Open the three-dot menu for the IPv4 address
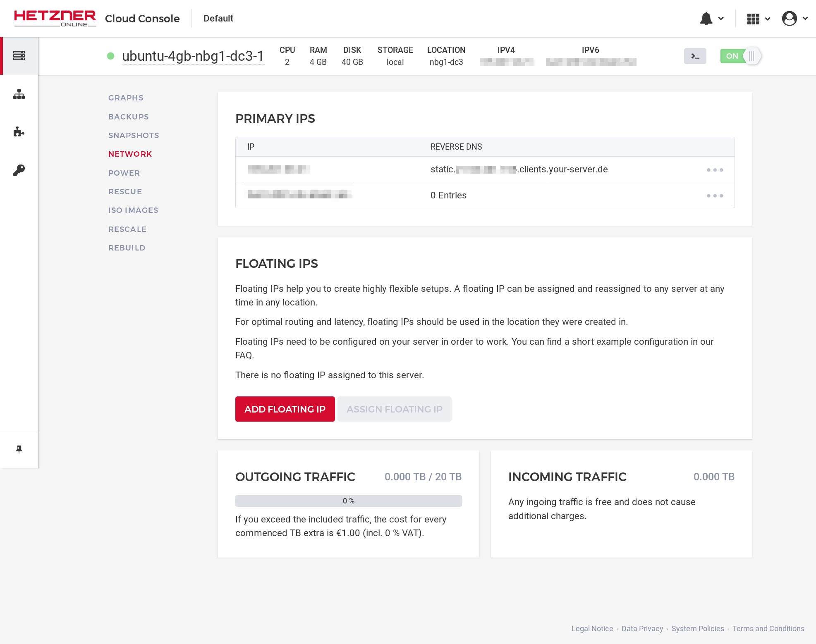816x644 pixels. [x=715, y=169]
